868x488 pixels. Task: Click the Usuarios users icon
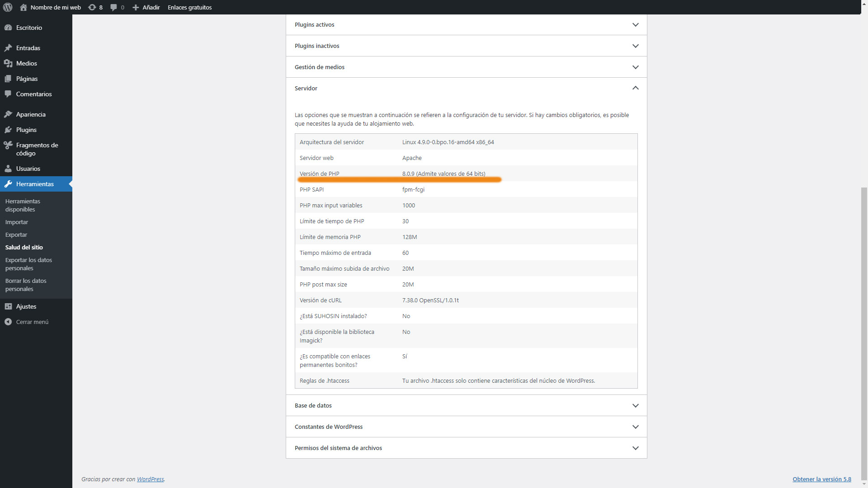point(9,169)
